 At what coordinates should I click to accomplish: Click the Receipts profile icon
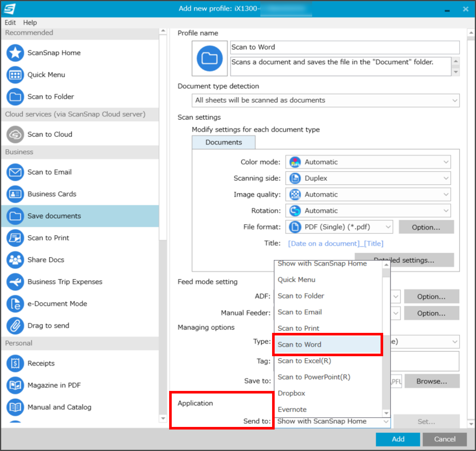click(x=15, y=364)
